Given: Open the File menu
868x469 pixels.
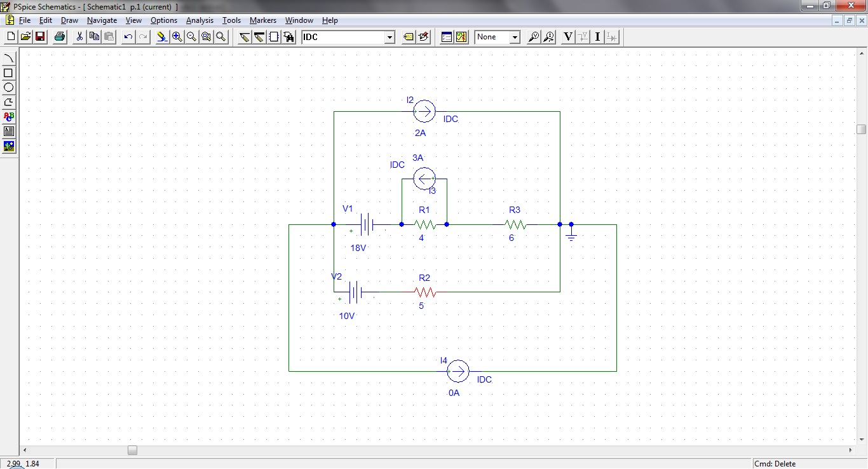Looking at the screenshot, I should [25, 20].
